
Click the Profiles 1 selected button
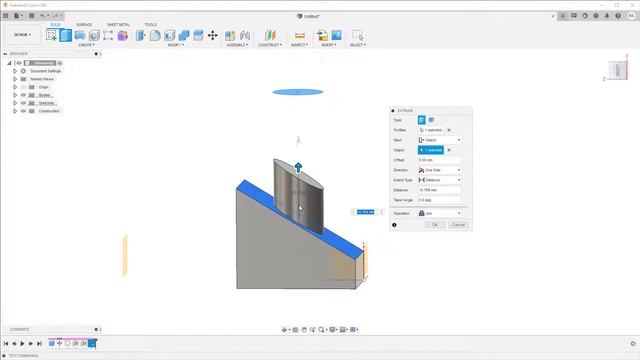pos(431,130)
